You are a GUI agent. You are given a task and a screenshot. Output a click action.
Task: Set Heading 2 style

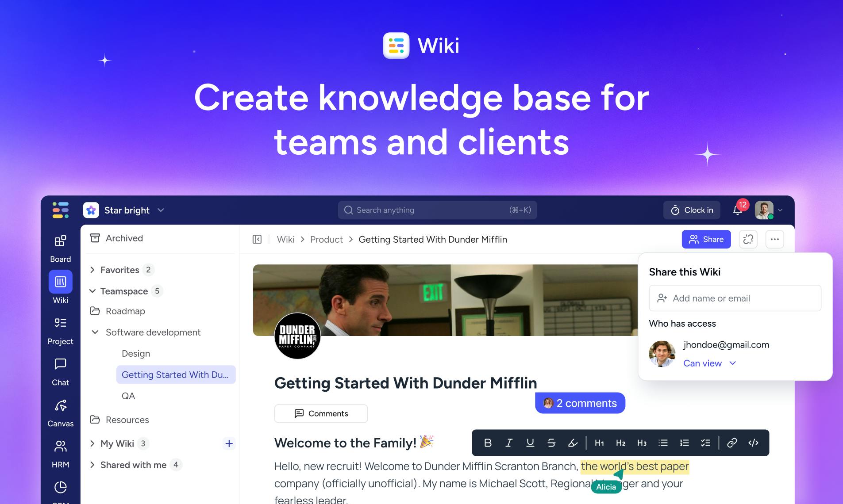[621, 443]
